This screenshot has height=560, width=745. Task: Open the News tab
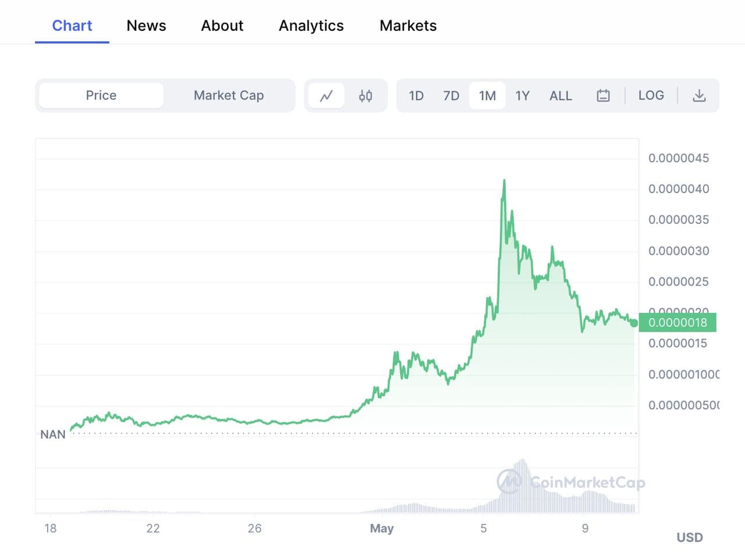click(x=146, y=26)
